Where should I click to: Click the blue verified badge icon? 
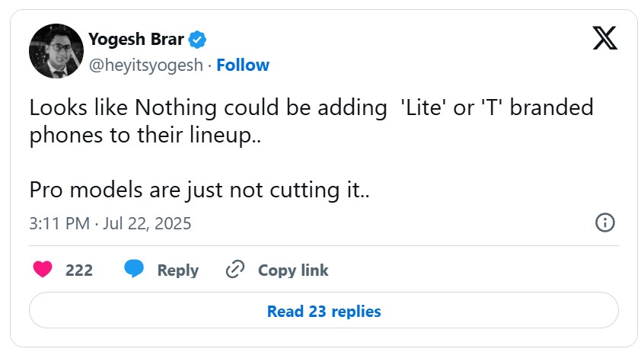(198, 39)
